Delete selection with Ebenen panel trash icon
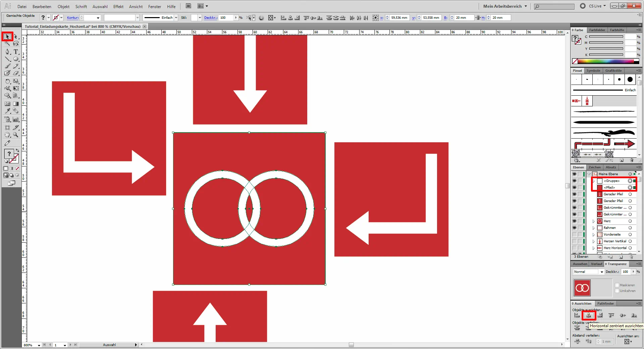Image resolution: width=644 pixels, height=349 pixels. point(631,257)
